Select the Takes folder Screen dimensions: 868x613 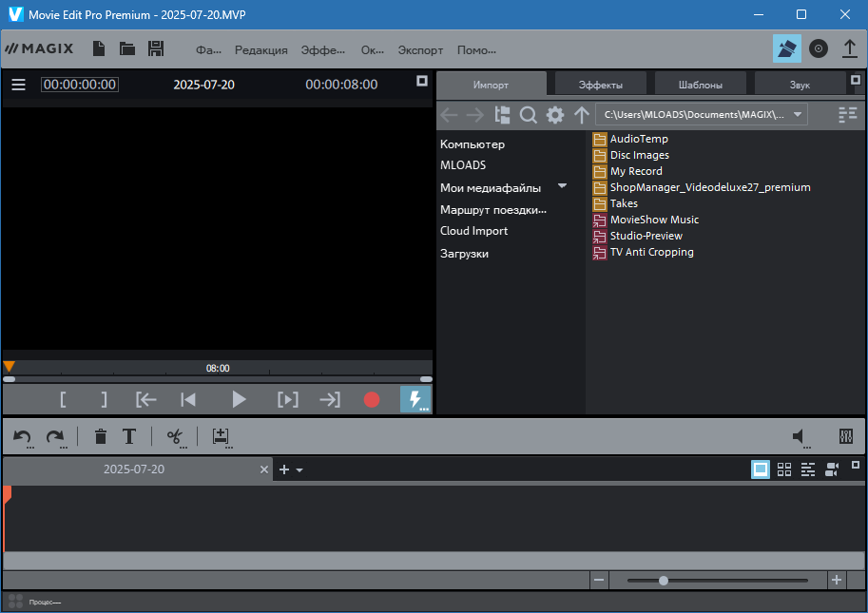point(615,203)
